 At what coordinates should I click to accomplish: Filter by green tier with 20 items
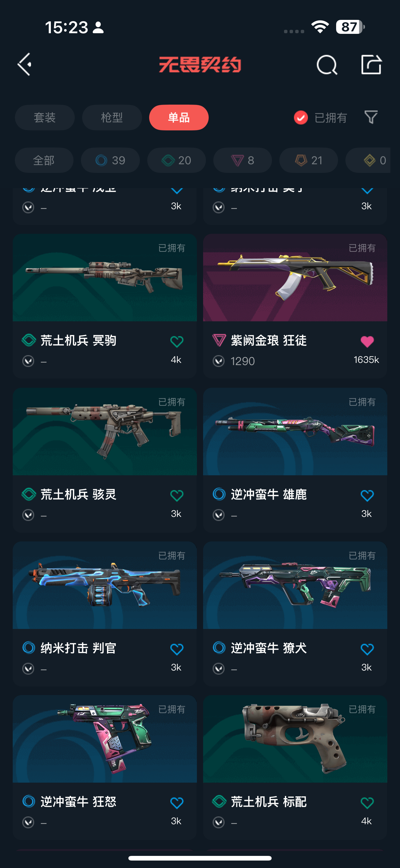coord(176,160)
